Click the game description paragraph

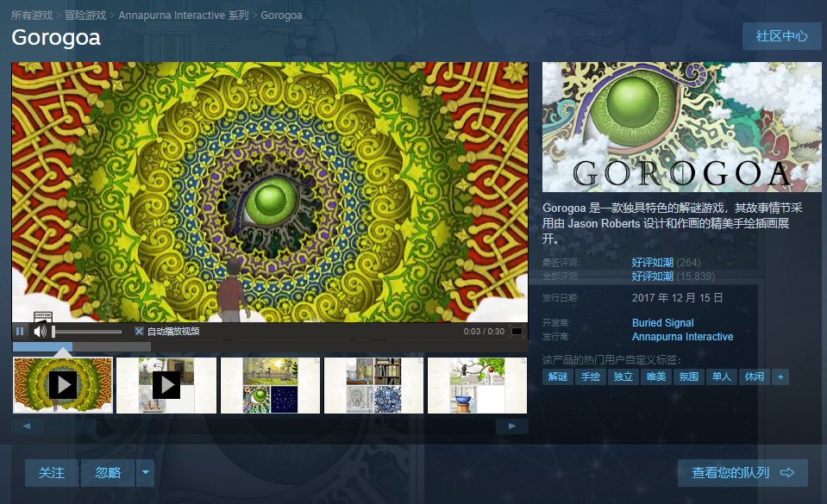pos(673,223)
